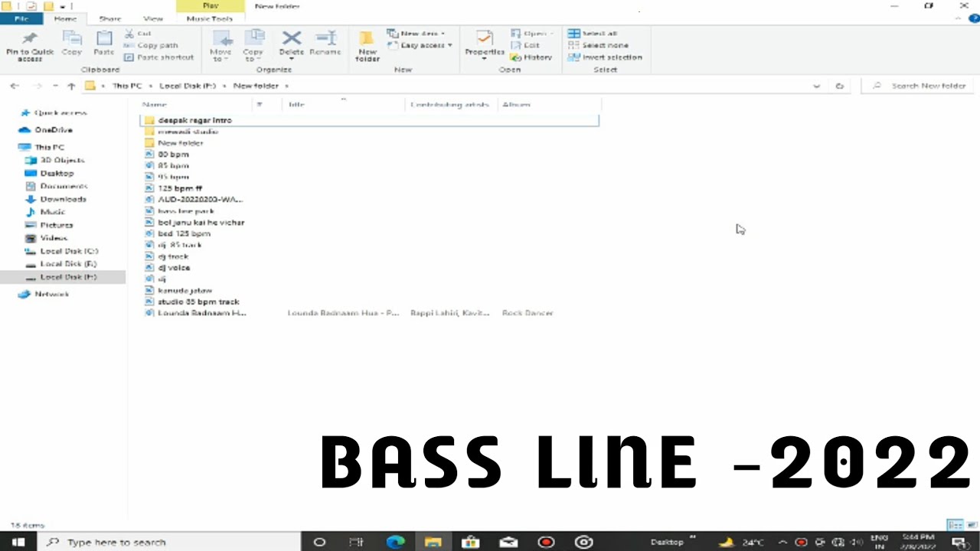Click the Refresh button by address bar

point(840,86)
